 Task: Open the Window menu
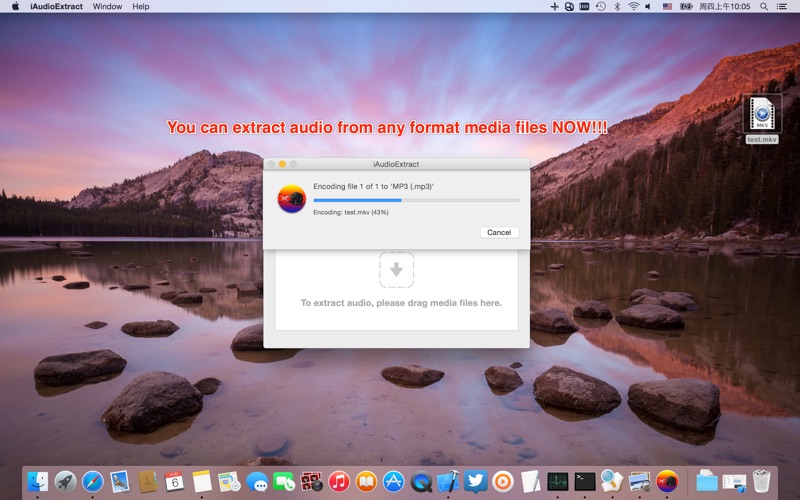click(107, 6)
